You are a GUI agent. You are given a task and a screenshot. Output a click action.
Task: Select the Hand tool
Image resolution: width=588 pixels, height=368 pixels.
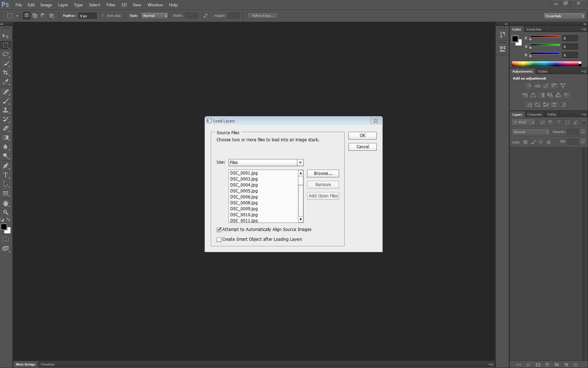pyautogui.click(x=6, y=203)
